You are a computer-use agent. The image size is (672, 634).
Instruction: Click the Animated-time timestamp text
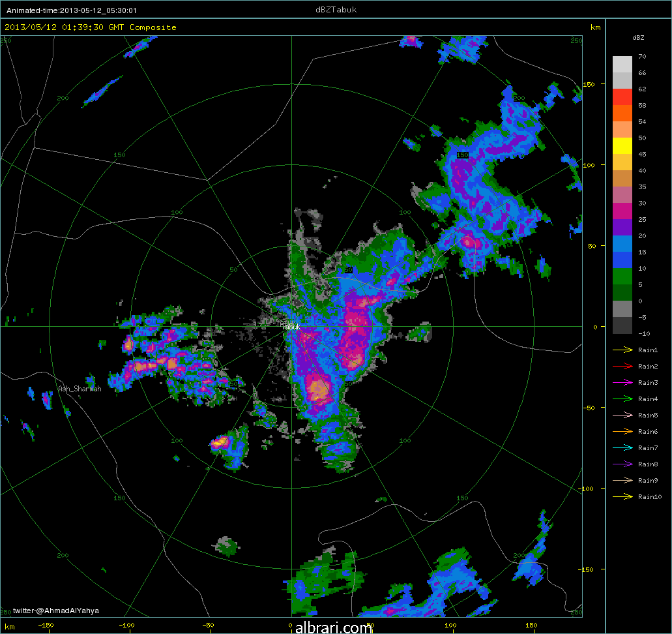click(x=72, y=10)
